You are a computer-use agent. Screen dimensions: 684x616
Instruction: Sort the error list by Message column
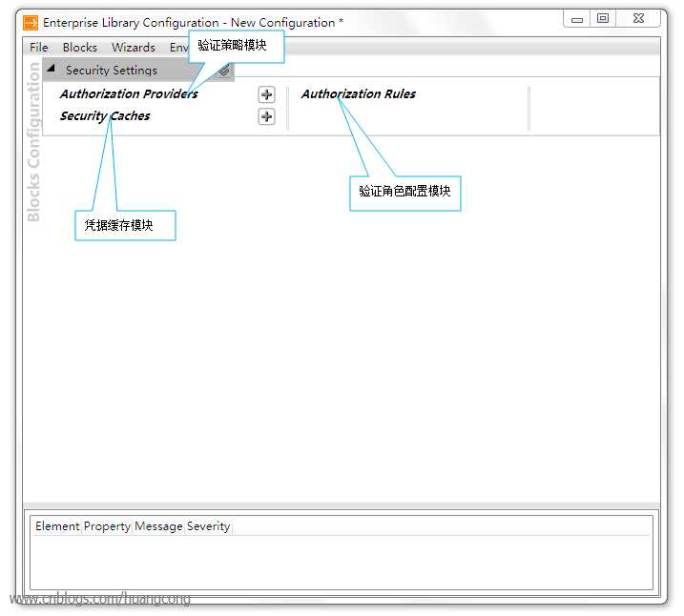[158, 526]
